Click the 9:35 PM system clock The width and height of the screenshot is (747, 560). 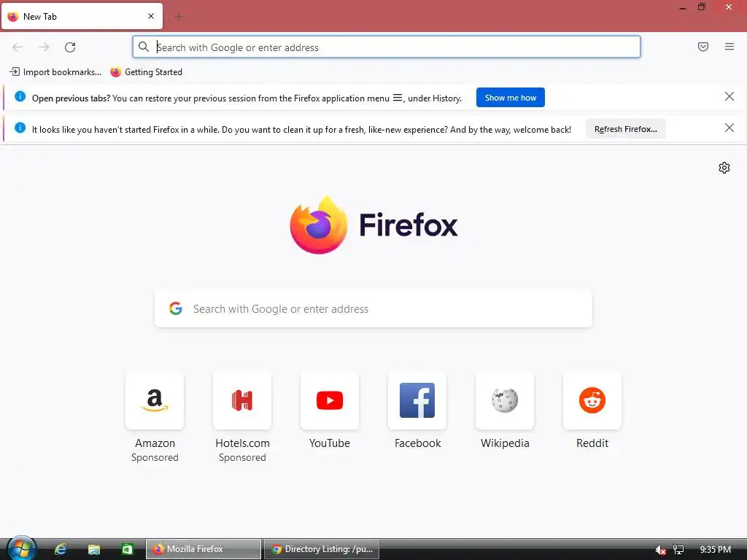coord(715,550)
